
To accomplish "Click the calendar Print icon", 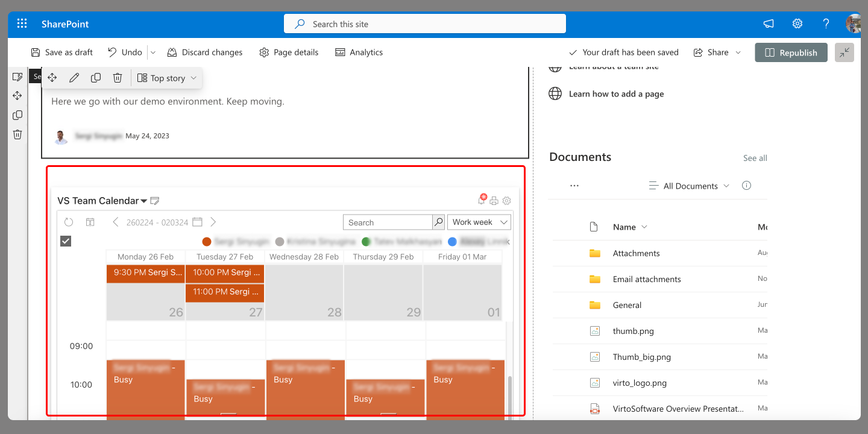I will point(494,201).
